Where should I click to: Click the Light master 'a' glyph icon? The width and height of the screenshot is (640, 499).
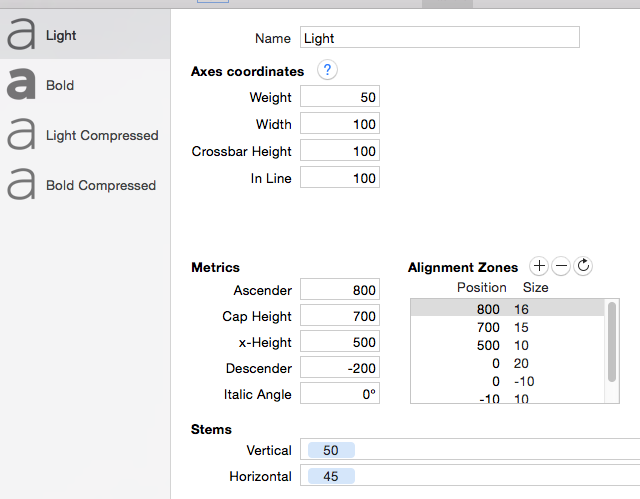(21, 34)
